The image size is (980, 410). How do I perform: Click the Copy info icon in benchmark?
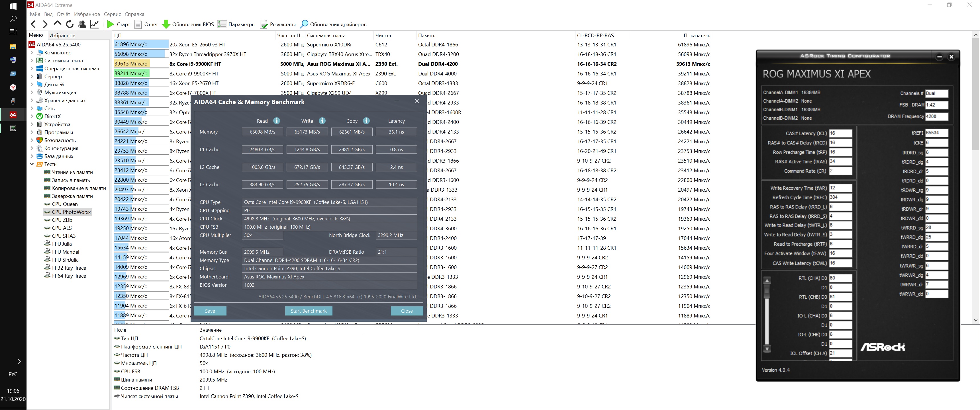tap(366, 121)
